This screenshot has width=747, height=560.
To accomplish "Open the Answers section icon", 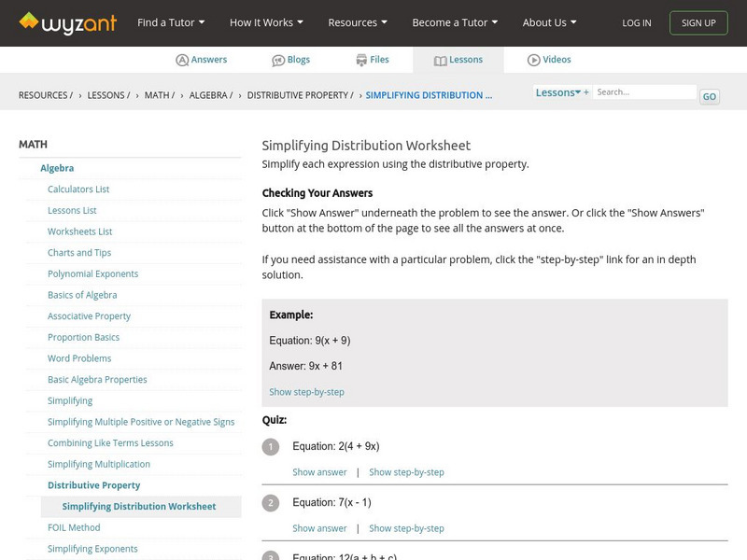I will [182, 60].
